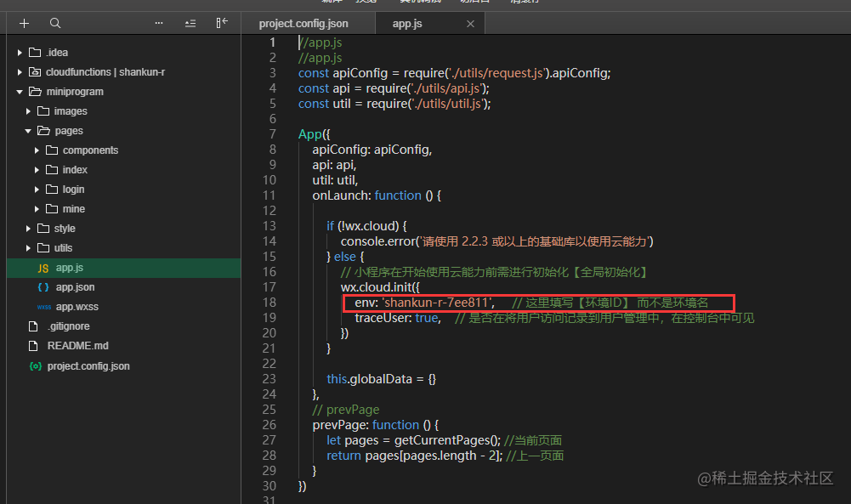
Task: Click the collapse all folders icon
Action: tap(190, 23)
